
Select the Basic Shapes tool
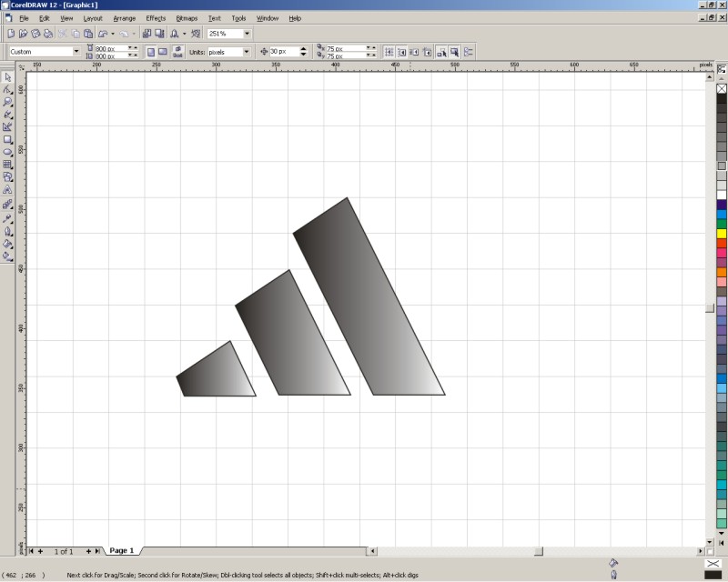tap(7, 176)
